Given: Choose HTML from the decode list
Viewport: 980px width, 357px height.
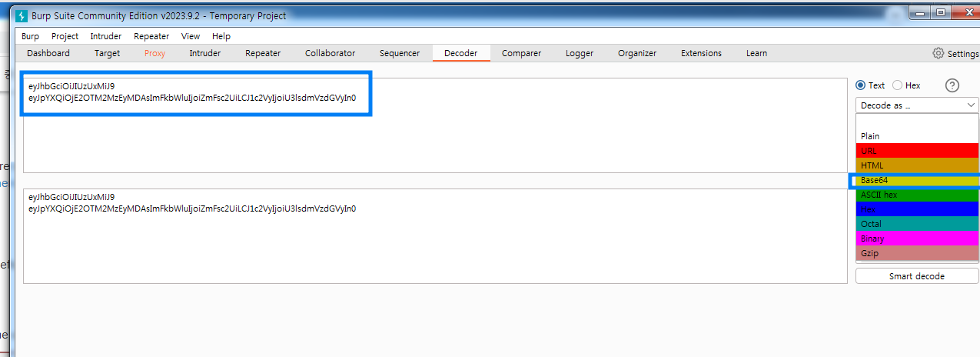Looking at the screenshot, I should (x=917, y=165).
